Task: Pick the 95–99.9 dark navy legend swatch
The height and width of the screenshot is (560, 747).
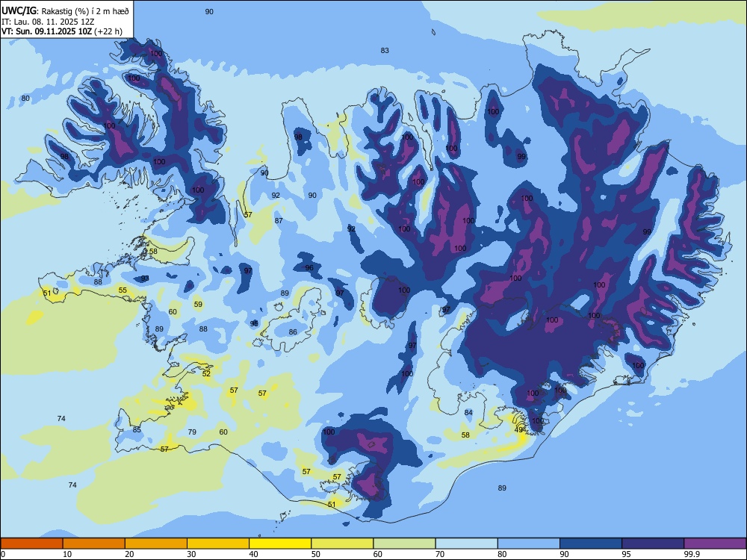Action: pos(653,544)
